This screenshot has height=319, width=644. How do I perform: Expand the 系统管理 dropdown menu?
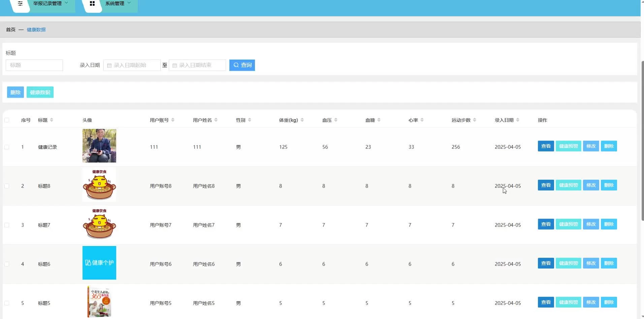[118, 3]
